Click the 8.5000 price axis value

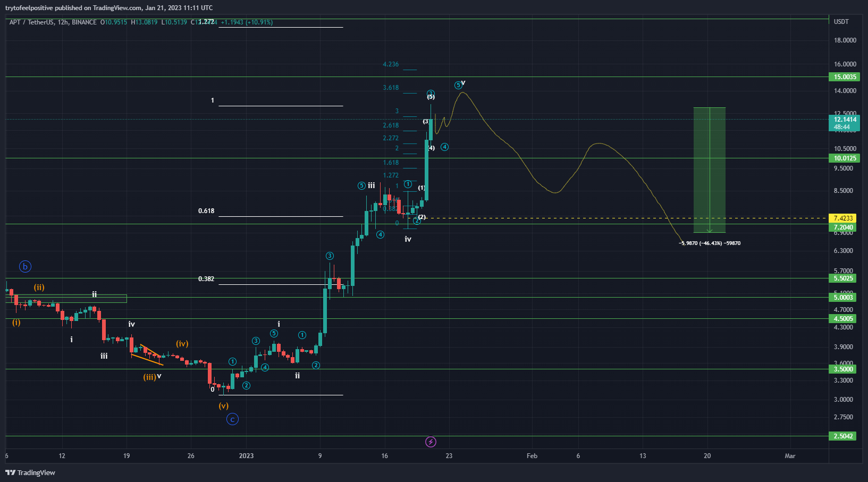[844, 191]
